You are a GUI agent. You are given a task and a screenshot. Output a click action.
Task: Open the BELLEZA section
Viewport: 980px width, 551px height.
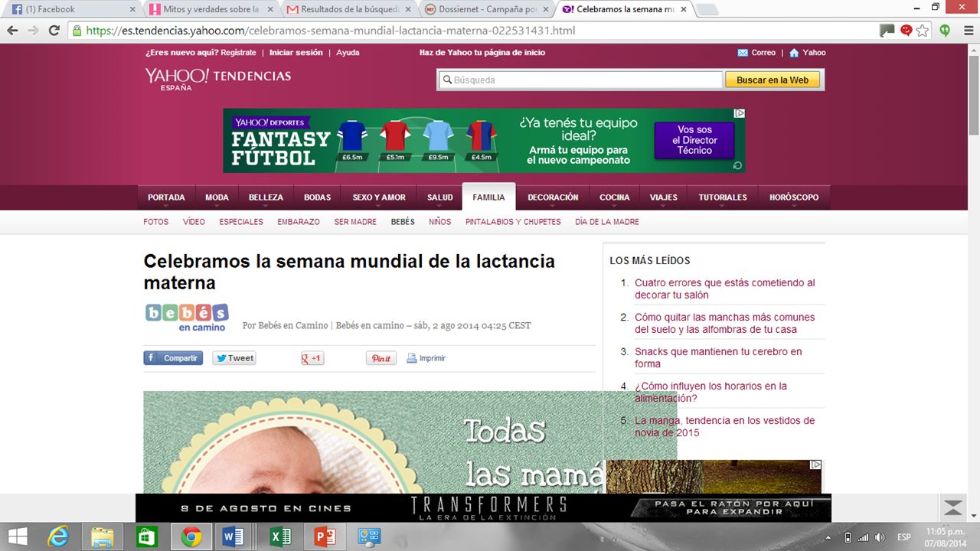tap(266, 197)
